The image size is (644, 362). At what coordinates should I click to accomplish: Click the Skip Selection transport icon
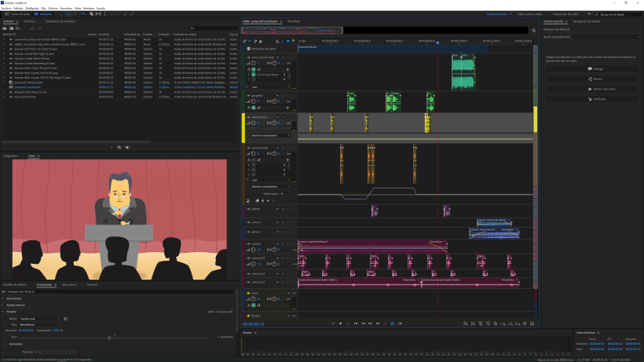(x=400, y=324)
